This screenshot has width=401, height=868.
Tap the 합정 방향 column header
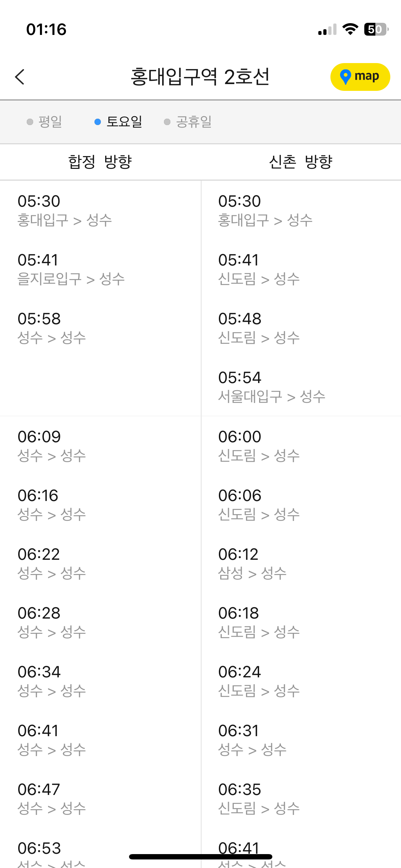click(100, 162)
